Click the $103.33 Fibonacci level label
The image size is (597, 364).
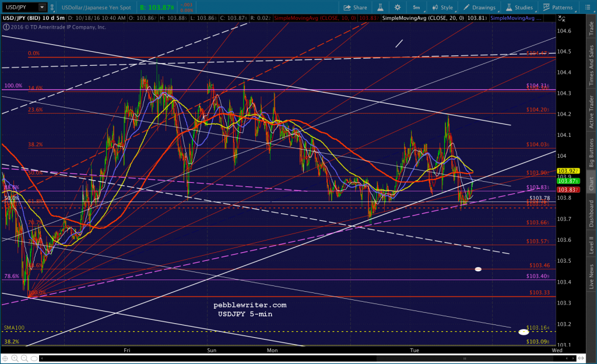coord(539,292)
